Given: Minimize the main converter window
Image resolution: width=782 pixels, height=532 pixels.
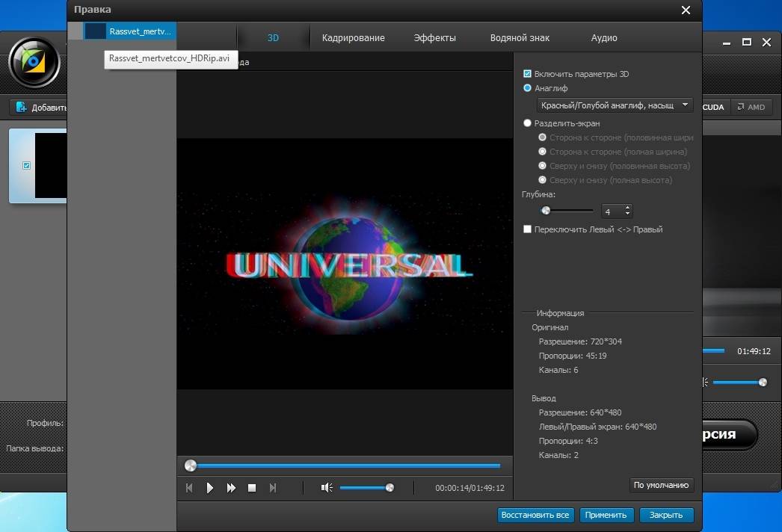Looking at the screenshot, I should coord(727,43).
